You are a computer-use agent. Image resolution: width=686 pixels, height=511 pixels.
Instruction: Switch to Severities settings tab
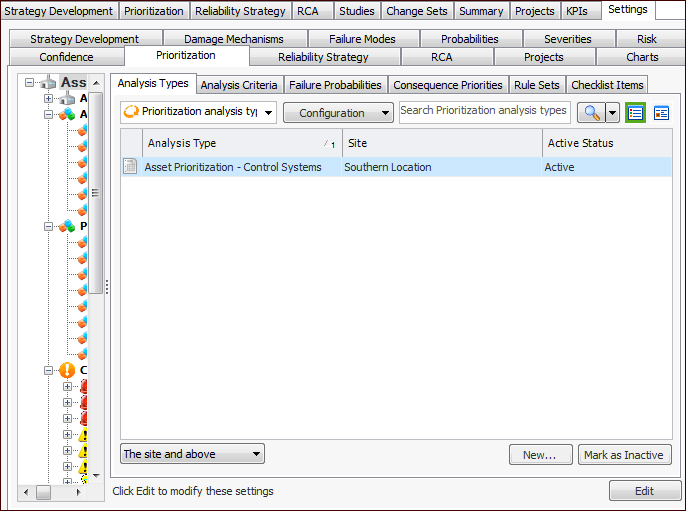click(x=568, y=39)
